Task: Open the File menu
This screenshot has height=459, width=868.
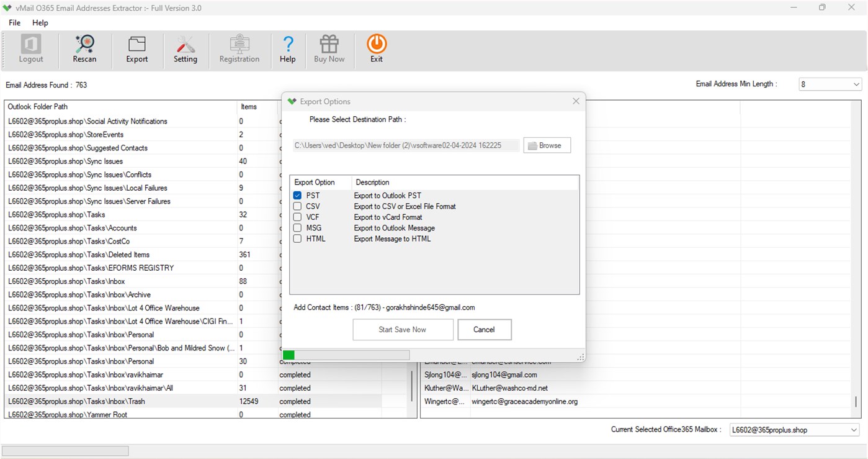Action: [x=14, y=22]
